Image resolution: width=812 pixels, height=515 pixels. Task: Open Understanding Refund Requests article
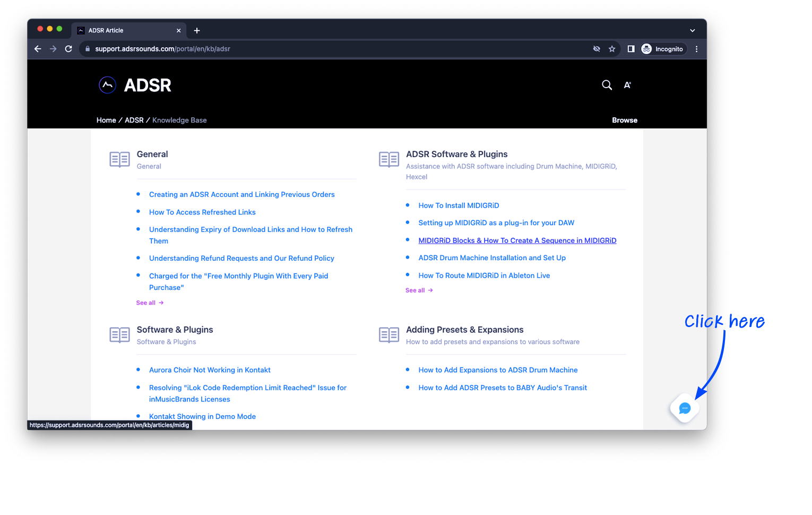pos(241,258)
